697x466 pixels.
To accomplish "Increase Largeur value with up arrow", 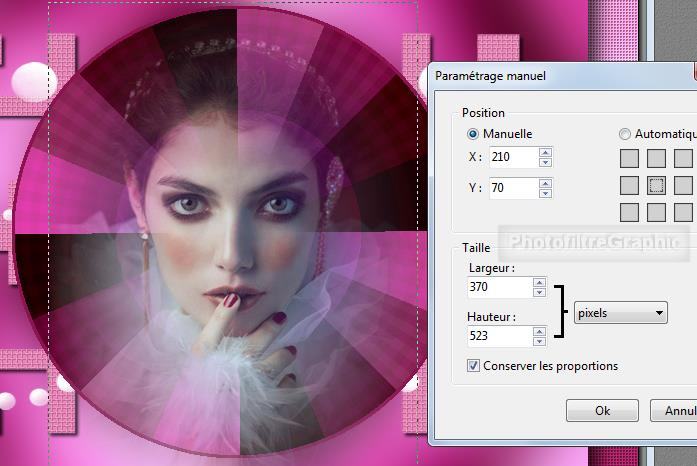I will point(540,282).
